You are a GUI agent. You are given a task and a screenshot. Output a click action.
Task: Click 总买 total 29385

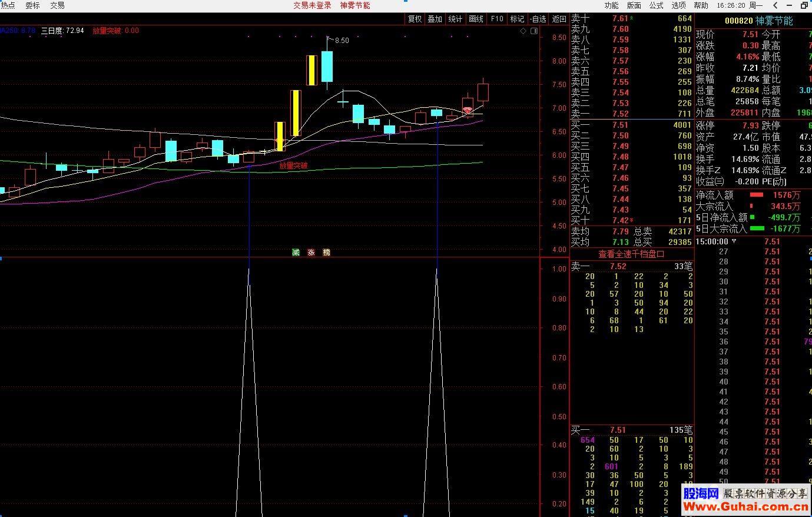pyautogui.click(x=680, y=242)
